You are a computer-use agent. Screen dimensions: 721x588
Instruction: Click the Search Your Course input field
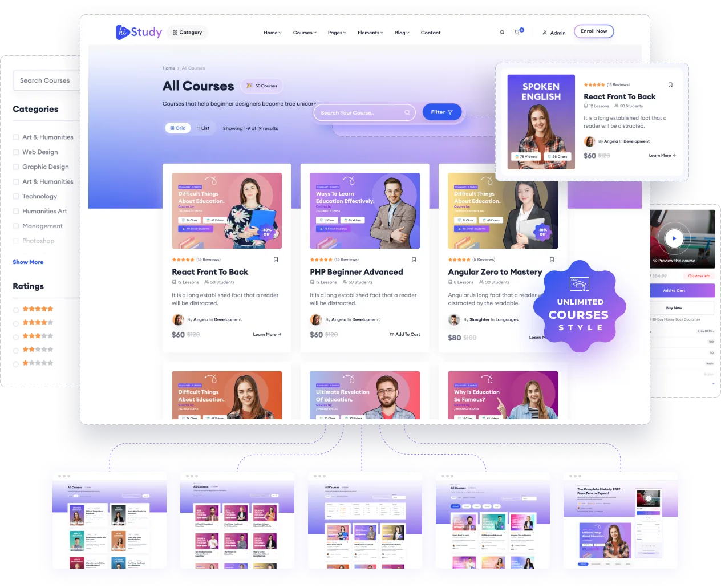[x=359, y=113]
